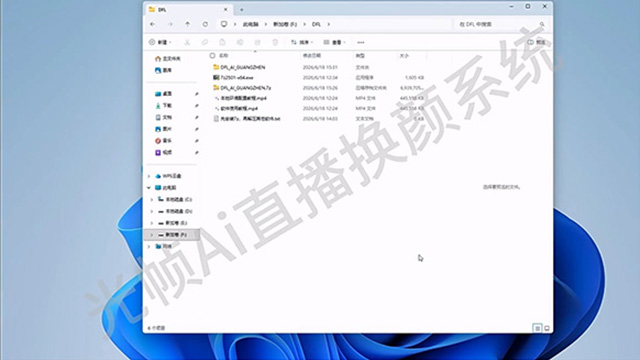Open the 新建 (New) dropdown
Viewport: 640px width, 360px height.
(160, 42)
